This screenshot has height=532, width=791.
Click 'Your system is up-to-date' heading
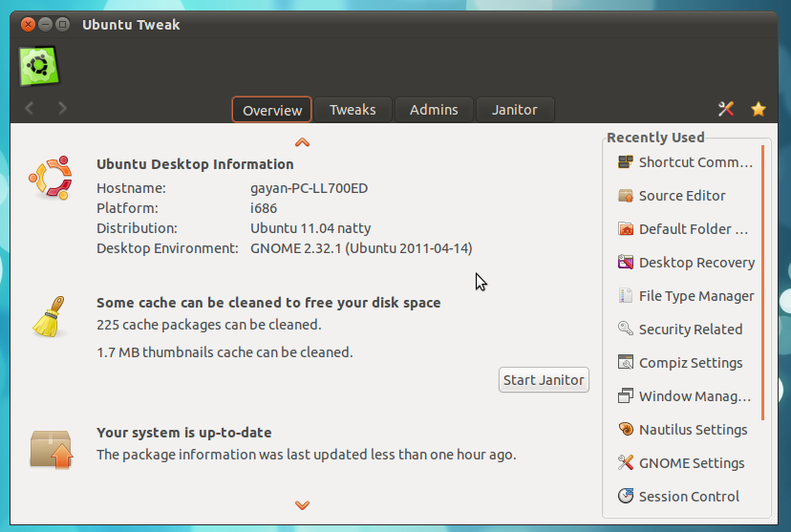(184, 433)
